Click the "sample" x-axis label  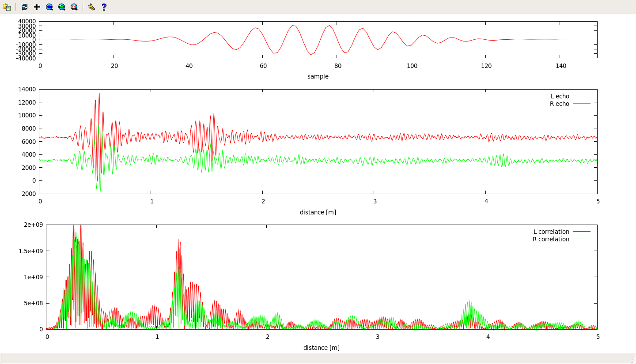(x=318, y=76)
